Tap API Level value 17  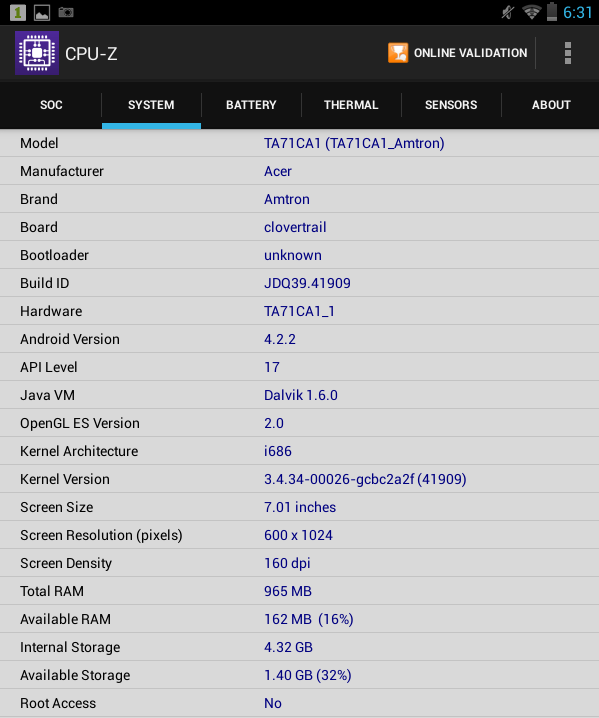tap(272, 367)
